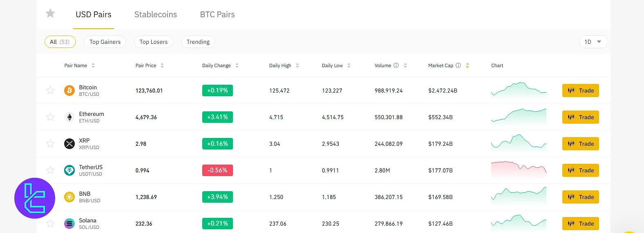Switch to the BTC Pairs tab
This screenshot has width=644, height=233.
pyautogui.click(x=217, y=15)
